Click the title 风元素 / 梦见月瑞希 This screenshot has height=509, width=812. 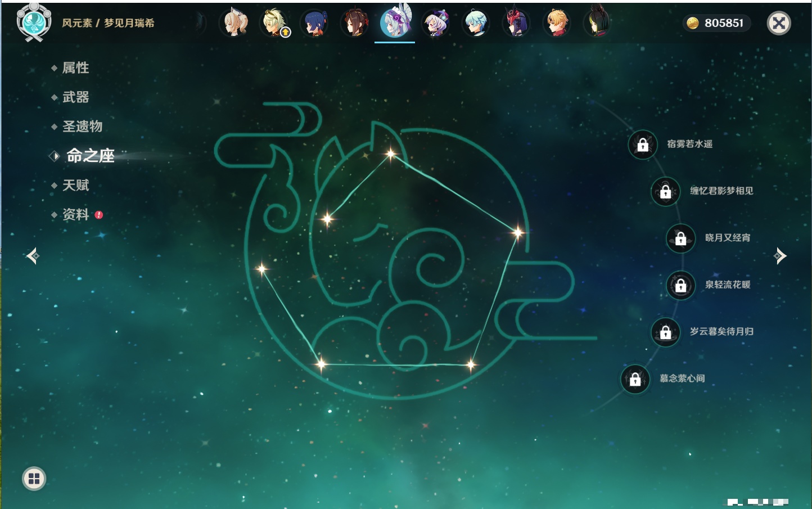[x=108, y=23]
